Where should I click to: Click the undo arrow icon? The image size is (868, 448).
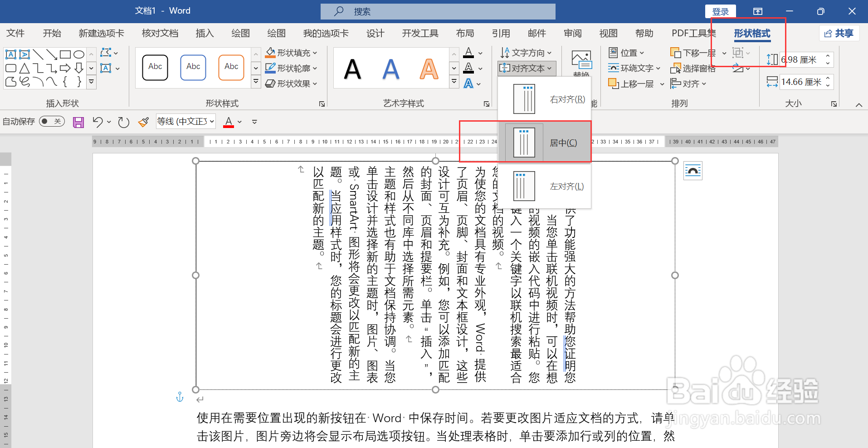[x=97, y=122]
